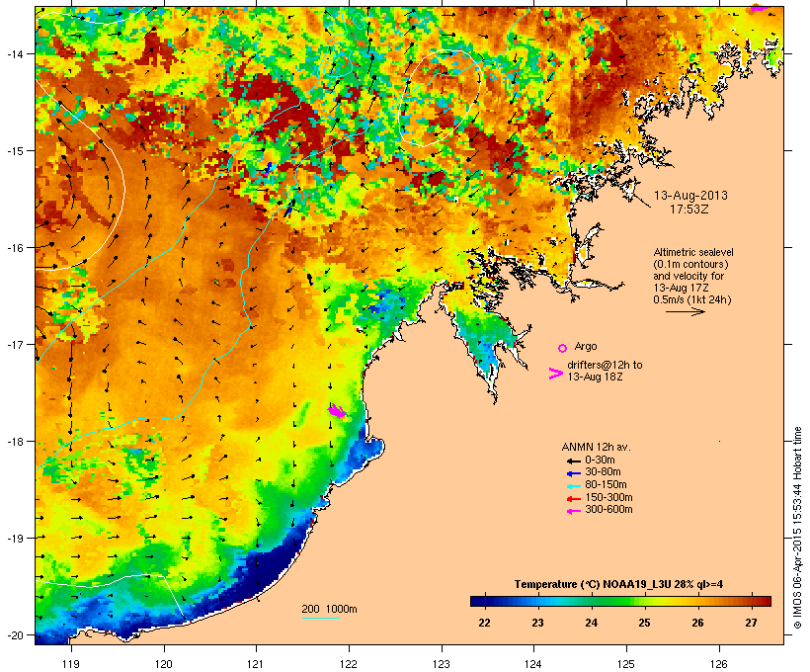Click the magenta drifter track near 122E 17.7S
This screenshot has width=810, height=672.
(x=337, y=411)
